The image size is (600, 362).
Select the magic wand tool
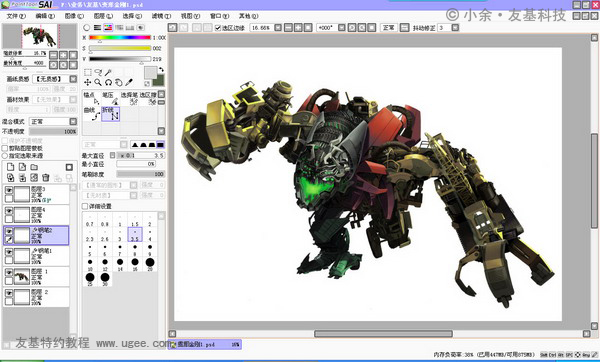click(108, 72)
